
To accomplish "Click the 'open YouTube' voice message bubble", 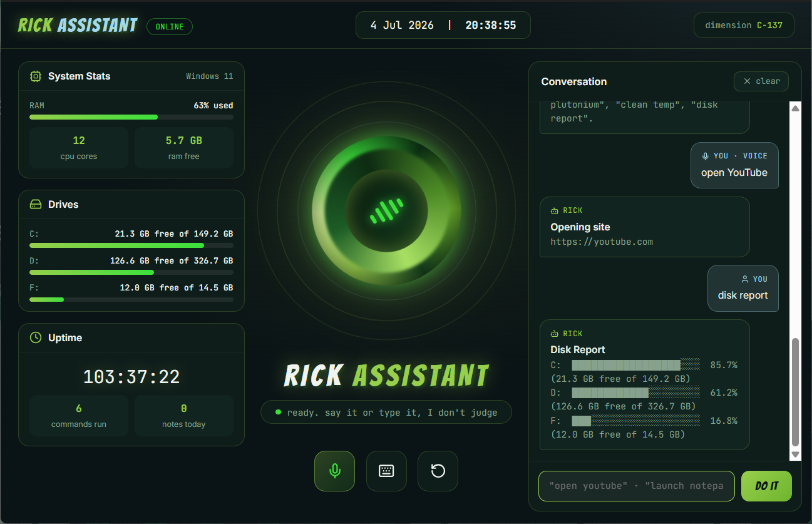I will click(734, 165).
